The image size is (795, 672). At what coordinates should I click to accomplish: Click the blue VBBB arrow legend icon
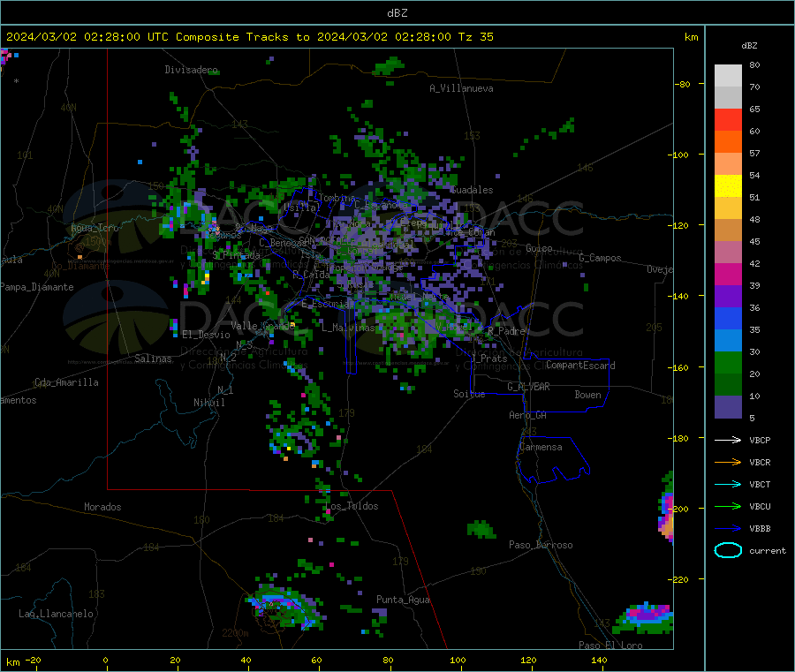[x=728, y=528]
